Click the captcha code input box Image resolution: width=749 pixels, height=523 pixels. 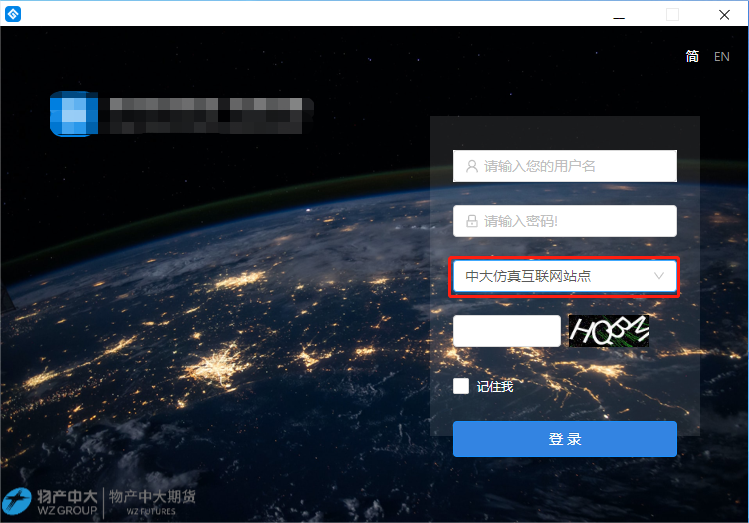point(506,331)
